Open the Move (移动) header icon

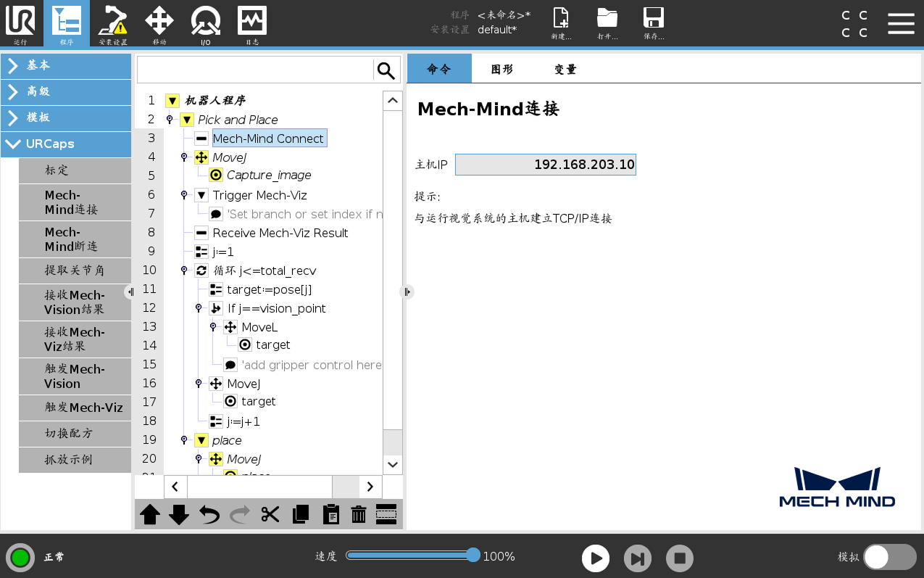click(x=159, y=23)
